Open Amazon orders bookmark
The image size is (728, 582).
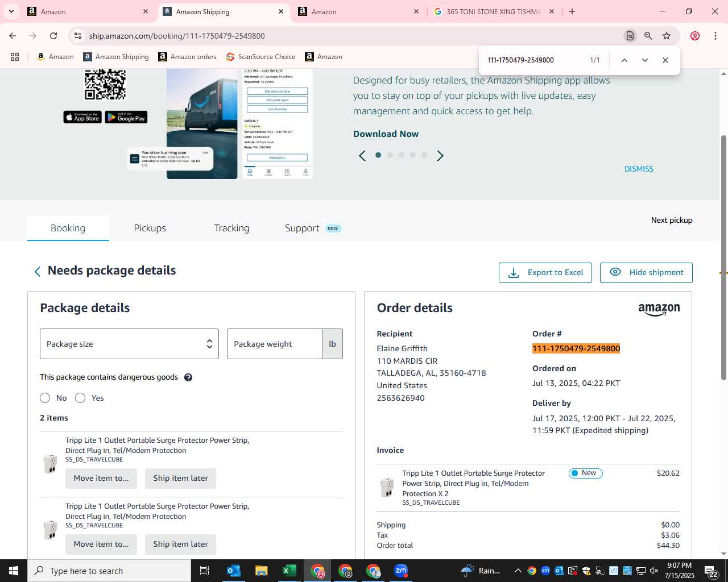[187, 57]
